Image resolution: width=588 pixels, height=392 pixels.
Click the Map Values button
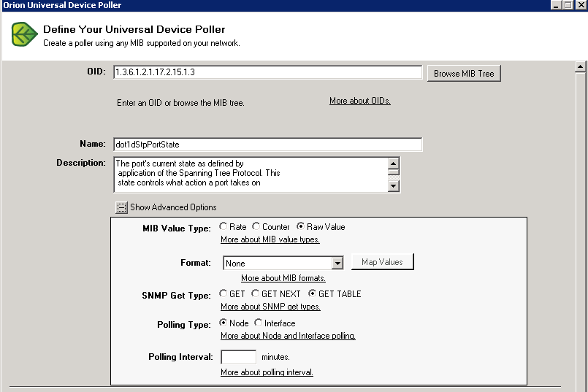[383, 262]
